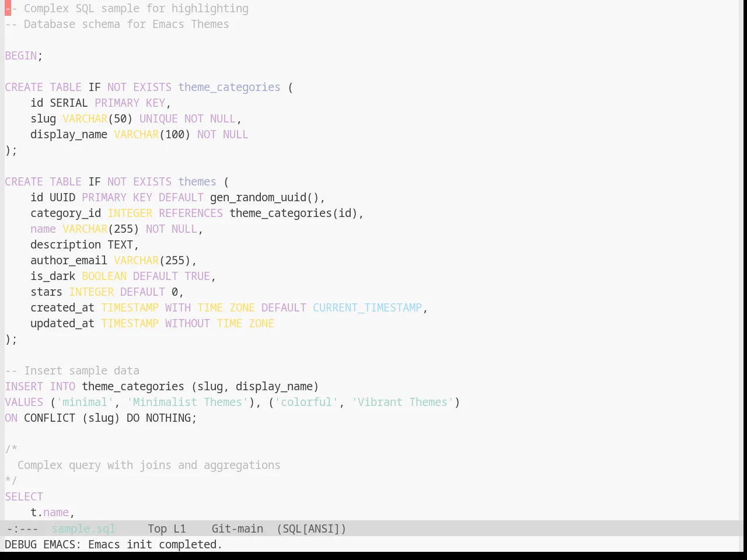Click 'Minimalist Themes' string literal
Image resolution: width=747 pixels, height=560 pixels.
point(187,402)
